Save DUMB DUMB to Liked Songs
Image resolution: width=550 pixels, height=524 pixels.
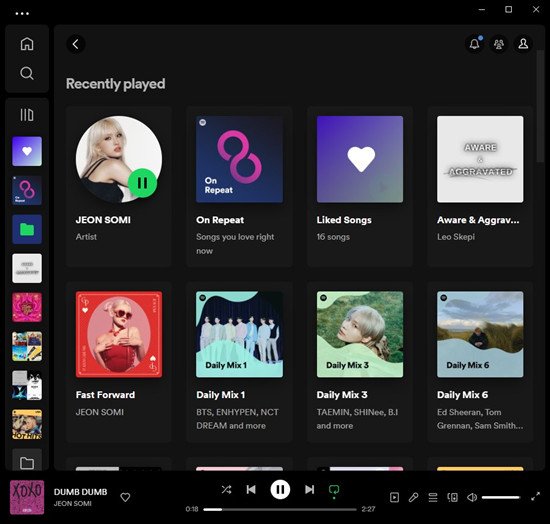pyautogui.click(x=125, y=497)
